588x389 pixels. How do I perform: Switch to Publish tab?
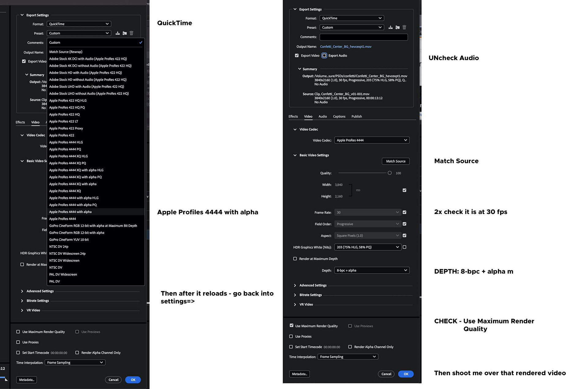tap(356, 116)
